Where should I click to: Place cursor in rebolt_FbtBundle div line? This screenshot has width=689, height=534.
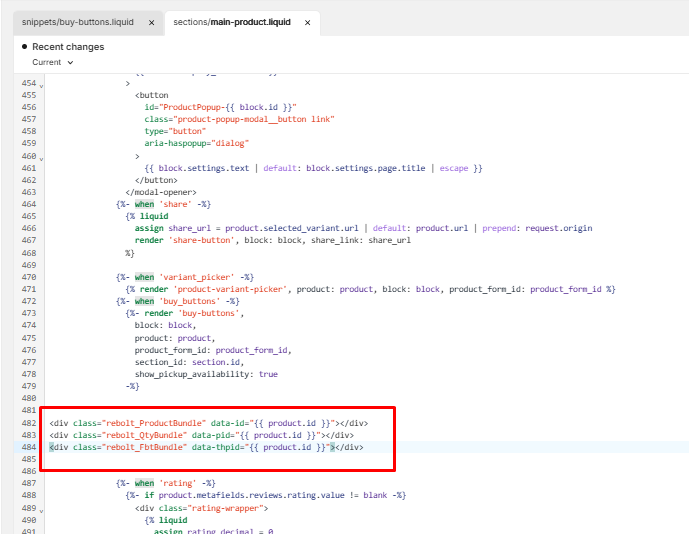(206, 447)
